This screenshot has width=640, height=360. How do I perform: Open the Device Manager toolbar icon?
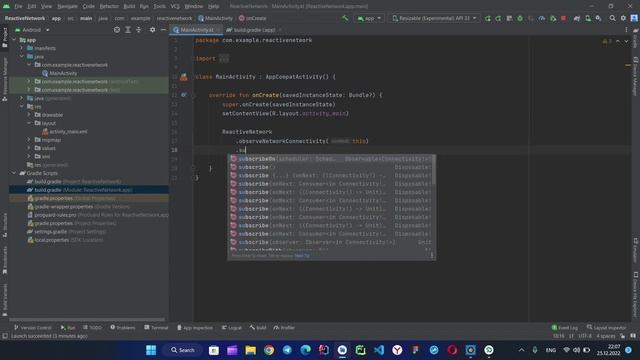(588, 18)
